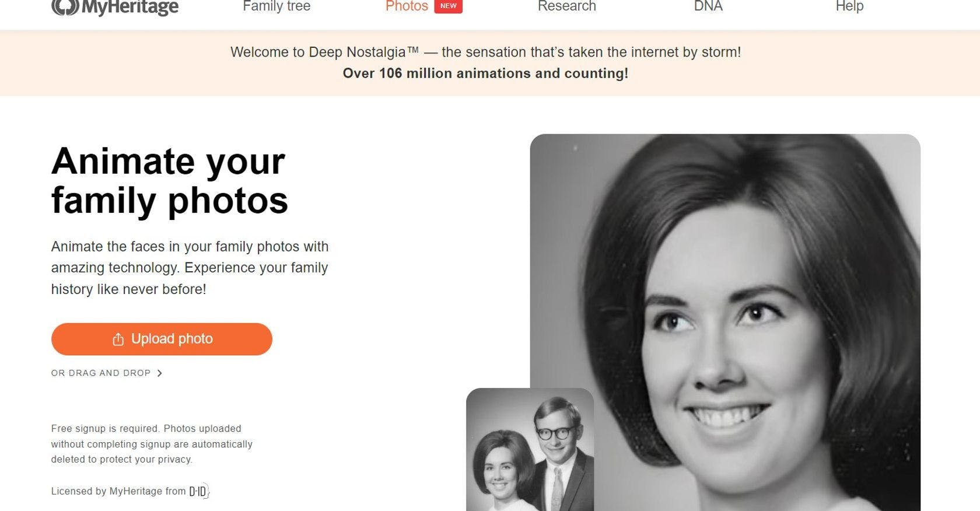Open the Research menu
The width and height of the screenshot is (980, 511).
[567, 6]
